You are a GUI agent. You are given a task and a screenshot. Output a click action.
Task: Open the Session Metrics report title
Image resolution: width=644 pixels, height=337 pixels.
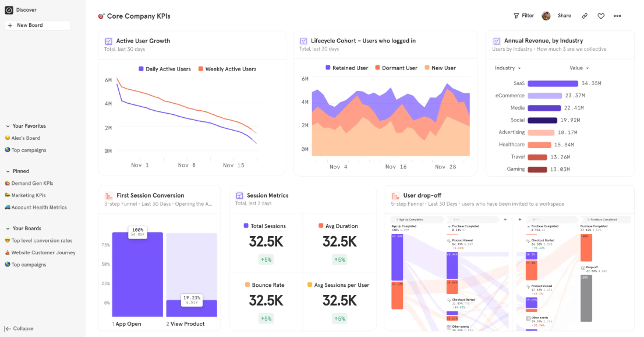(x=267, y=195)
